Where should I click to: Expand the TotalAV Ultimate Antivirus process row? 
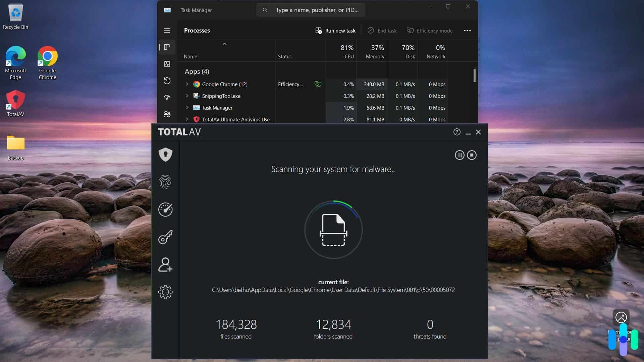tap(187, 119)
